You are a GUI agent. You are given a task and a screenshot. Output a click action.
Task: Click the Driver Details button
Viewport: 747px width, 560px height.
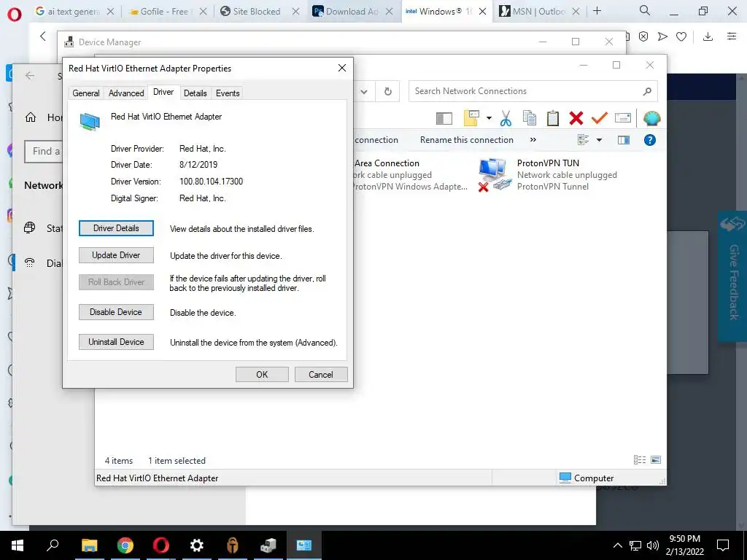116,228
